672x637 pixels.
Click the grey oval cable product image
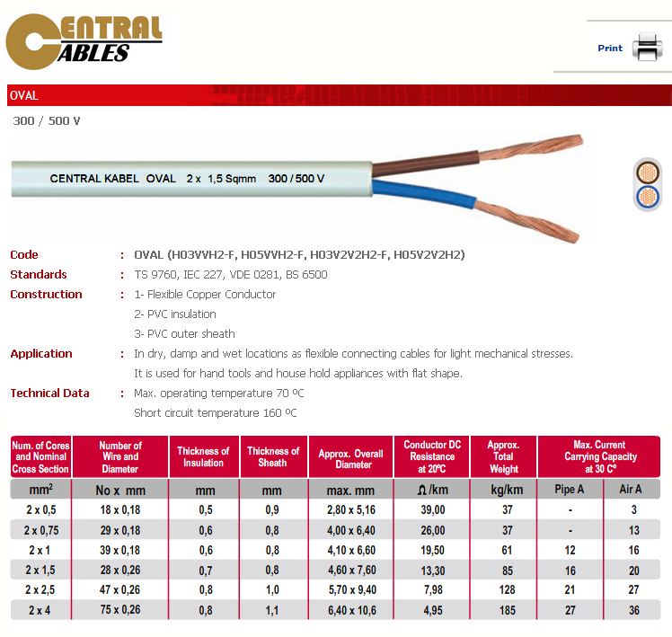296,178
